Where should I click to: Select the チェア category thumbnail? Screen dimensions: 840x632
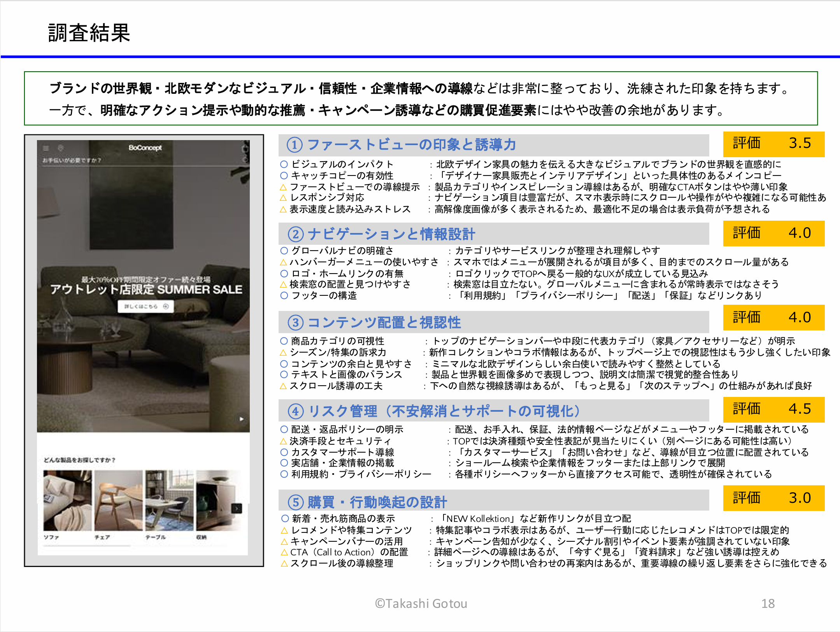tap(118, 500)
